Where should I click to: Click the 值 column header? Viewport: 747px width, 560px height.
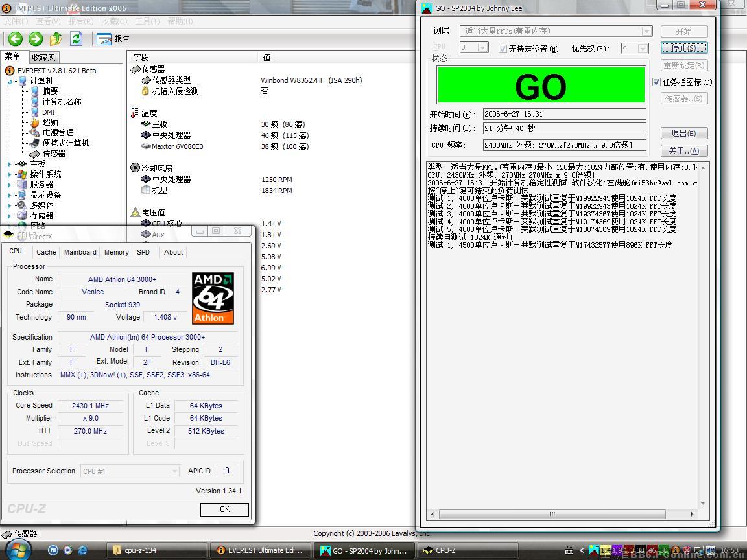[x=336, y=57]
